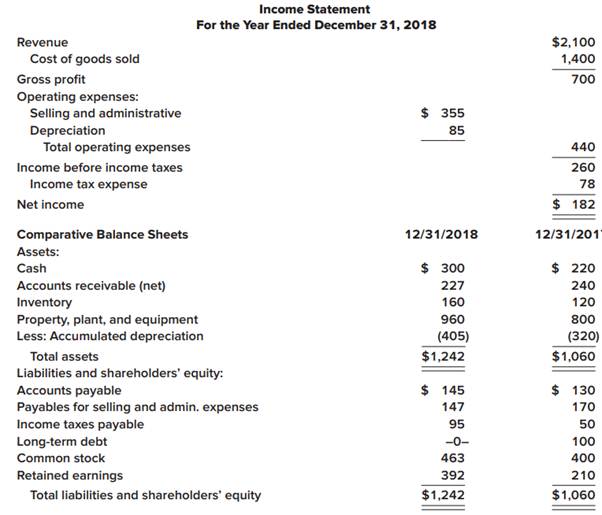Screen dimensions: 602x515
Task: Select the 12/31/2018 column header
Action: tap(441, 235)
